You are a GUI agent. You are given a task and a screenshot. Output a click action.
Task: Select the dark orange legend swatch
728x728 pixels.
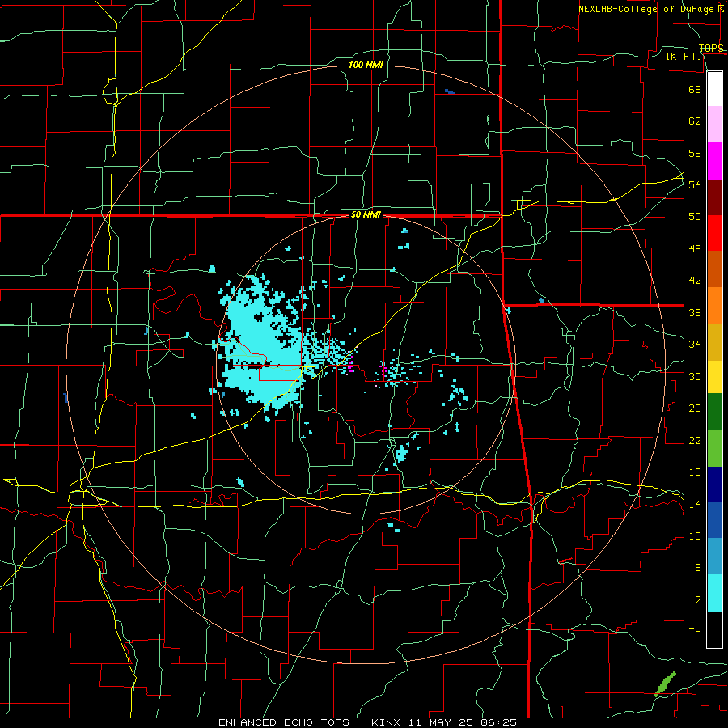coord(714,269)
